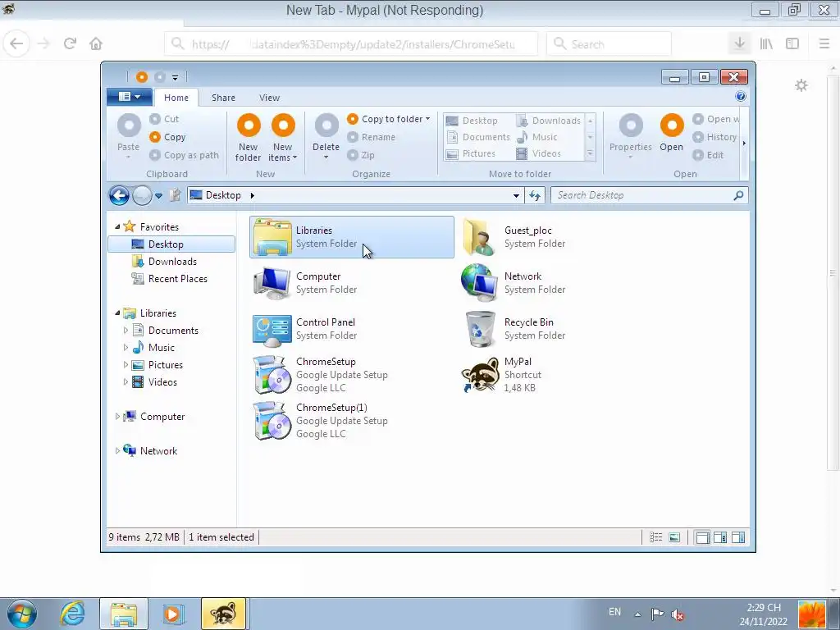Move to Pictures in folder gallery
Screen dimensions: 840x630
coord(470,153)
